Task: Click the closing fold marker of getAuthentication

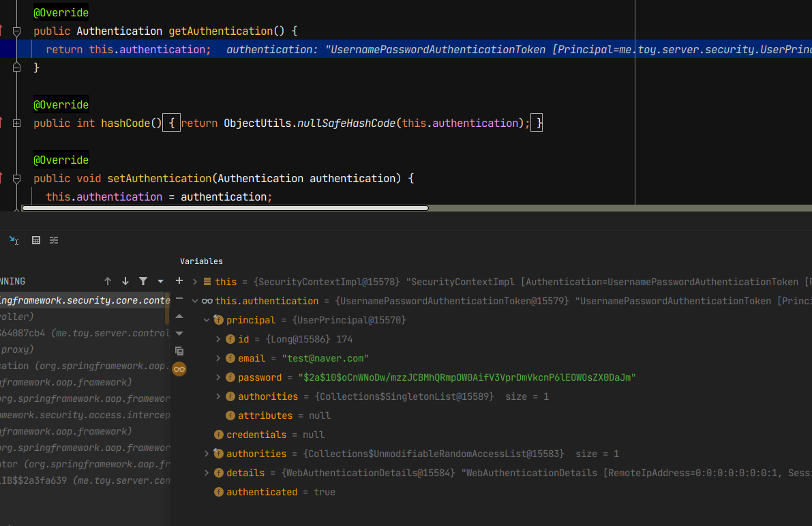Action: pos(16,68)
